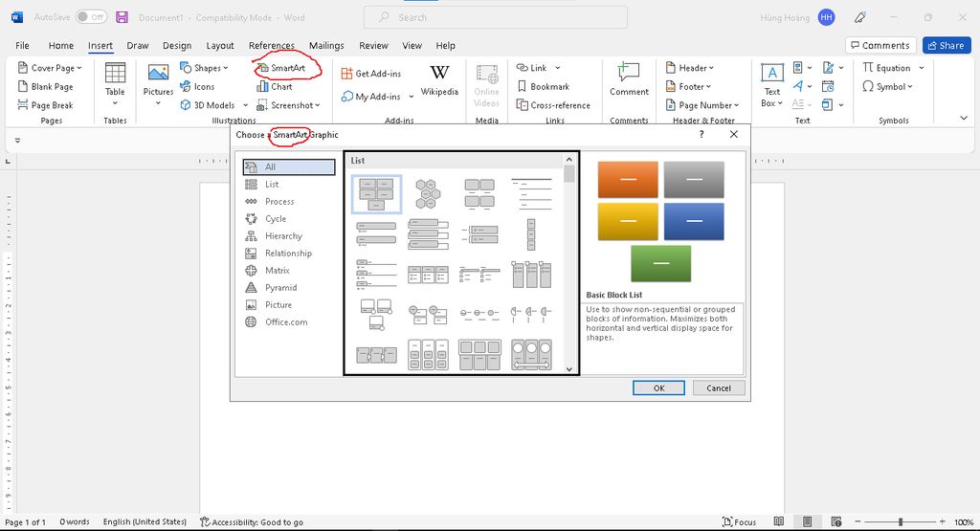Switch to Print Layout view in the status bar
This screenshot has width=980, height=531.
tap(808, 521)
